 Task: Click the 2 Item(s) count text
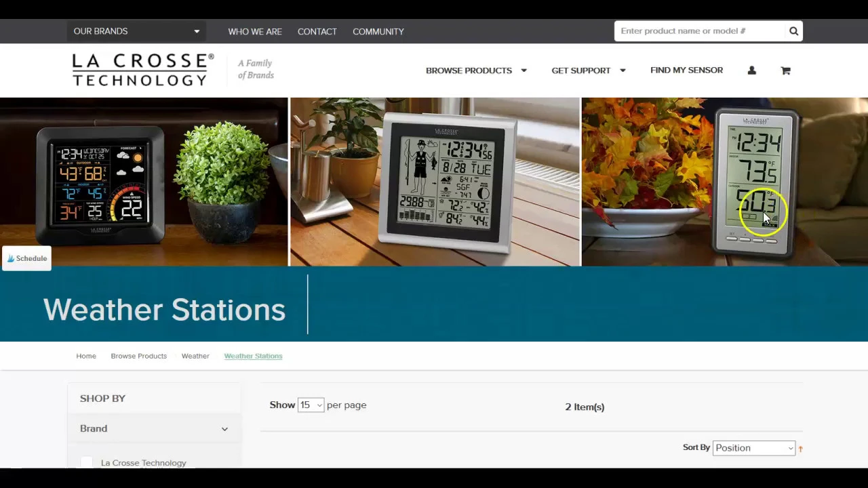click(x=585, y=407)
